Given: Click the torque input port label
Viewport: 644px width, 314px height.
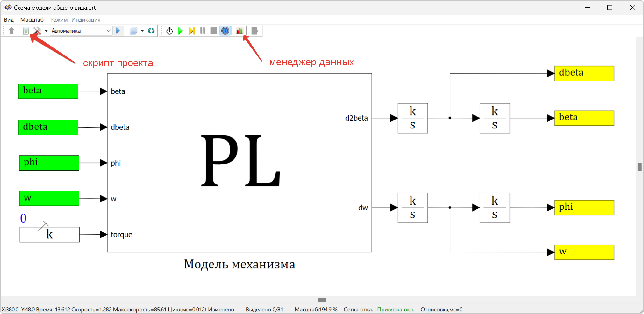Looking at the screenshot, I should 121,235.
